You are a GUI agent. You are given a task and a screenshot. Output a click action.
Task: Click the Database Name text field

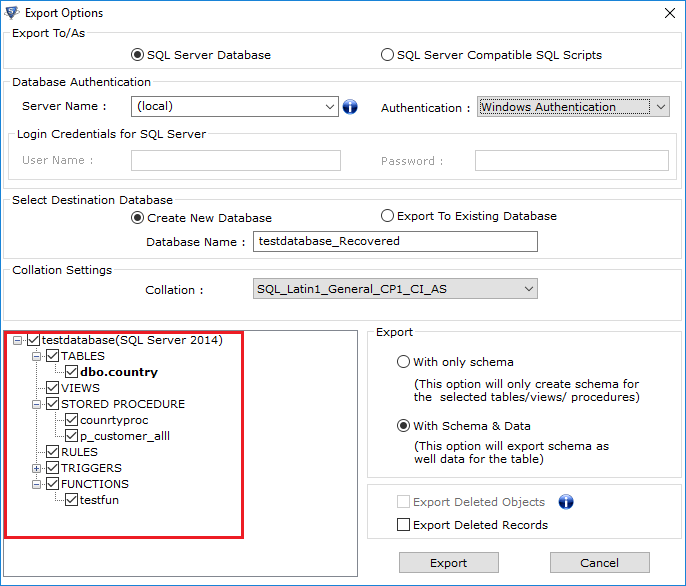(x=395, y=241)
